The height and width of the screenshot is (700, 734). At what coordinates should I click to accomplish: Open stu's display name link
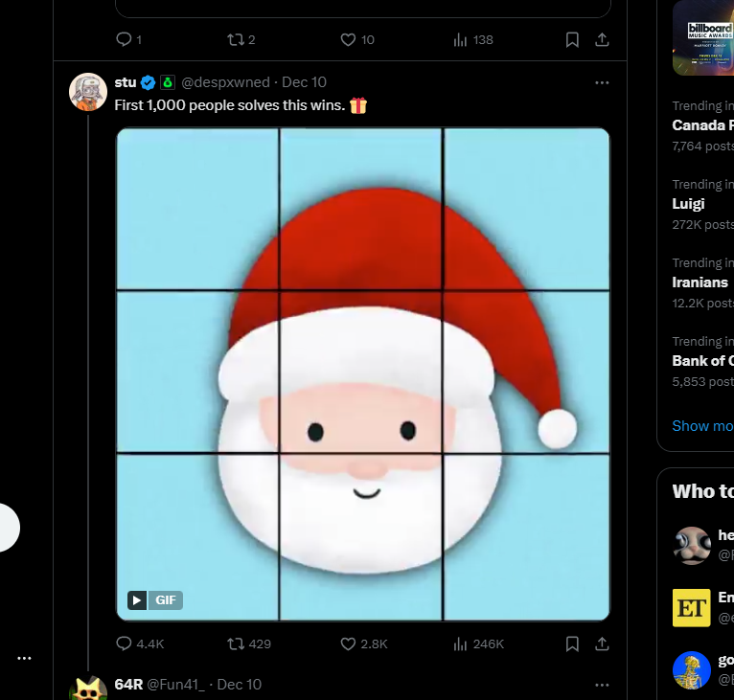125,82
